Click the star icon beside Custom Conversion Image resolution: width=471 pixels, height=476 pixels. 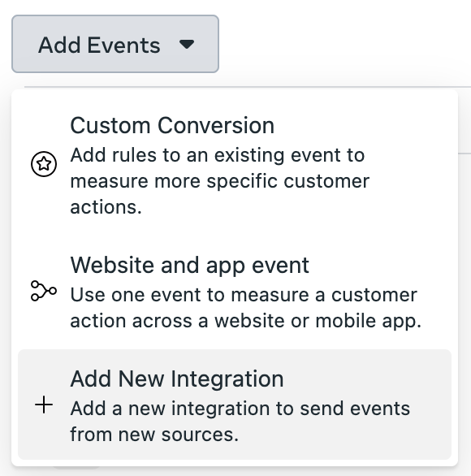[44, 164]
